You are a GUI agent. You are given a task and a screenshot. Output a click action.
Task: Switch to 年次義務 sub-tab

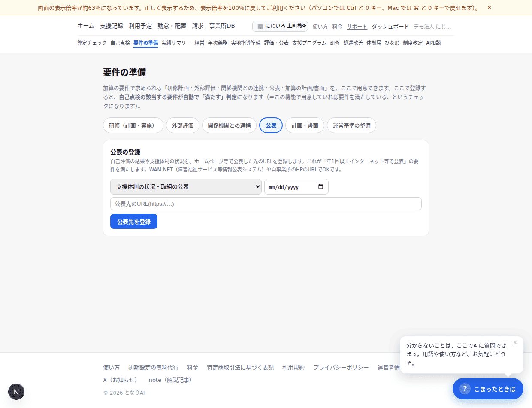(x=218, y=43)
